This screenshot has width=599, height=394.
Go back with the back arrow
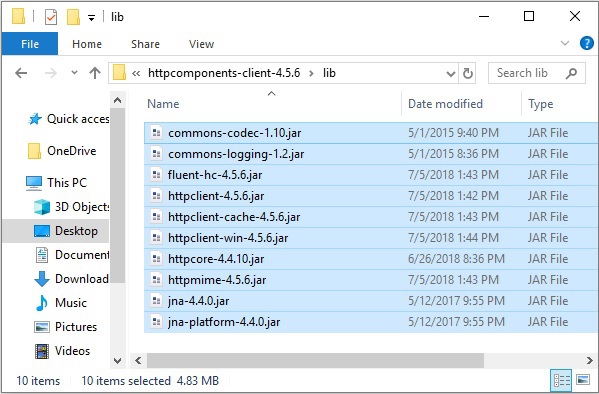pyautogui.click(x=21, y=73)
